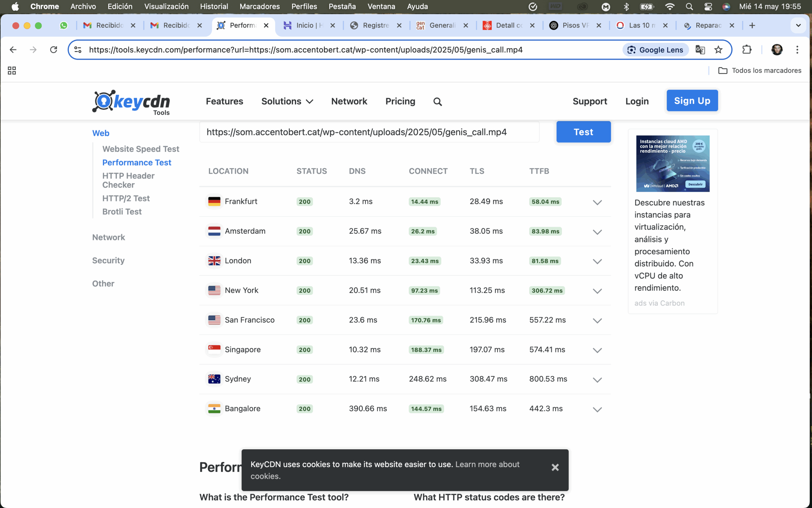Open Website Speed Test in sidebar
The image size is (812, 508).
(141, 149)
